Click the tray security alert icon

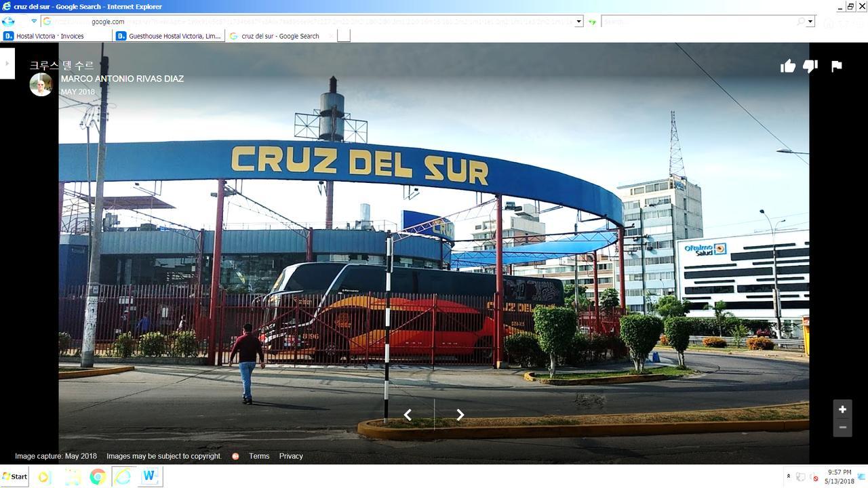(815, 478)
